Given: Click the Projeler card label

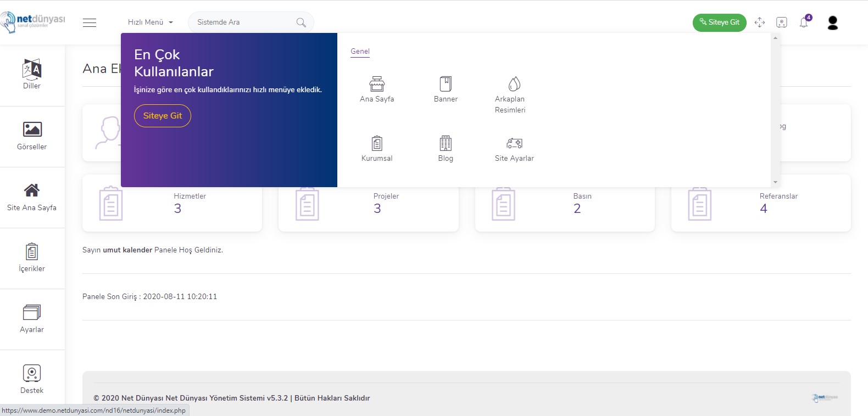Looking at the screenshot, I should [x=386, y=196].
